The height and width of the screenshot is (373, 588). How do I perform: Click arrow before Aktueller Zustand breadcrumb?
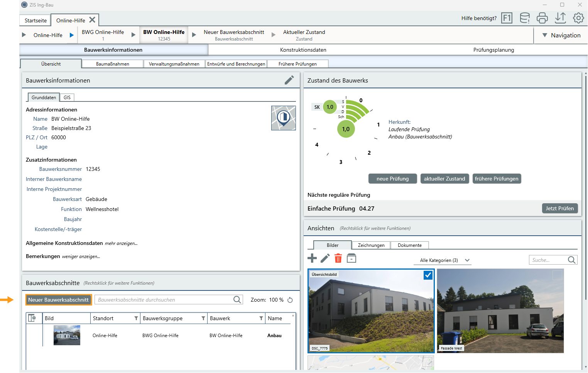pos(274,35)
